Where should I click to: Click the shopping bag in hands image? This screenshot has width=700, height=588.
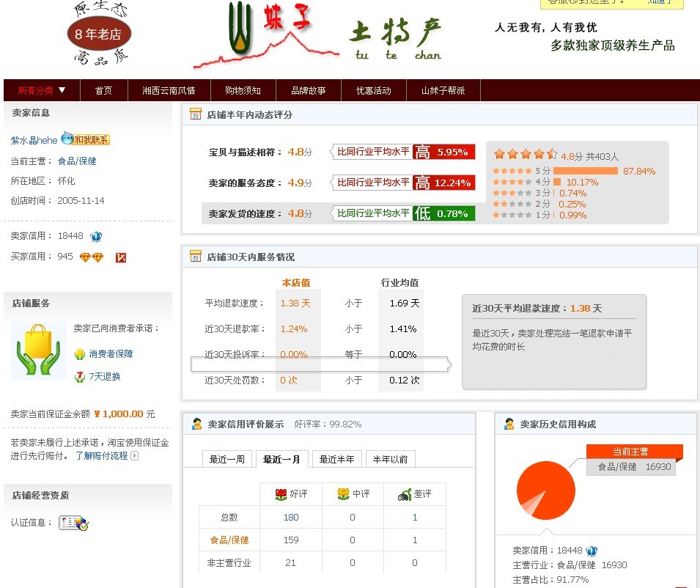[38, 350]
